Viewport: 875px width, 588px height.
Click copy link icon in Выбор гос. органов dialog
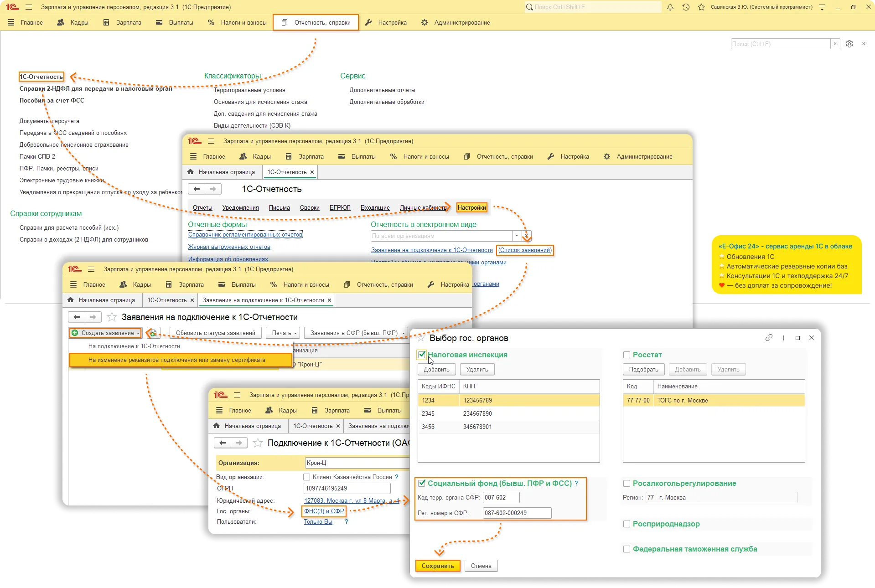(769, 338)
